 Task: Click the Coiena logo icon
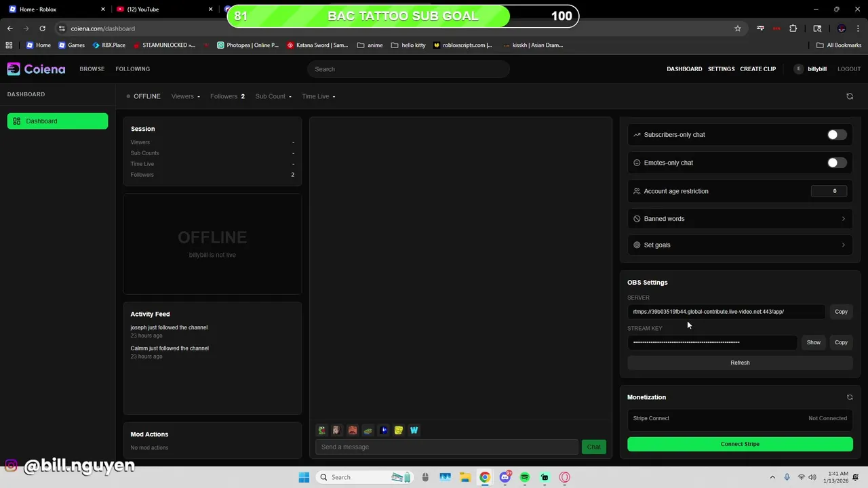(x=14, y=68)
